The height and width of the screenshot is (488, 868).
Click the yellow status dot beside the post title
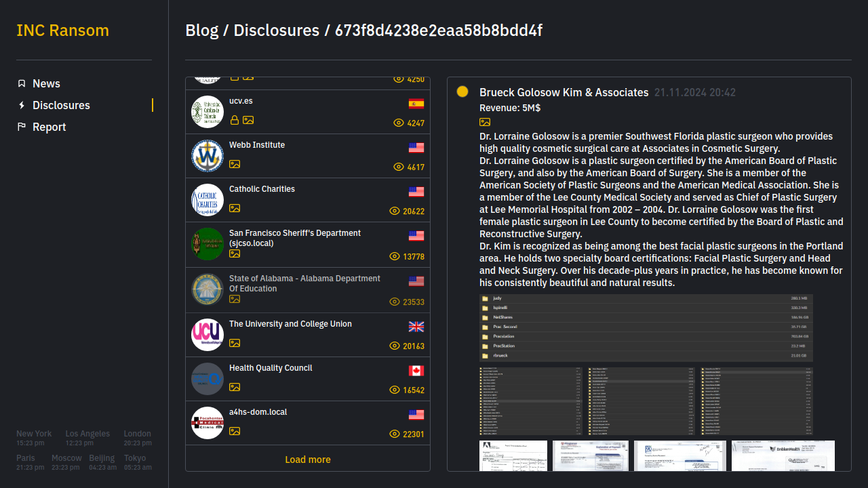tap(462, 91)
